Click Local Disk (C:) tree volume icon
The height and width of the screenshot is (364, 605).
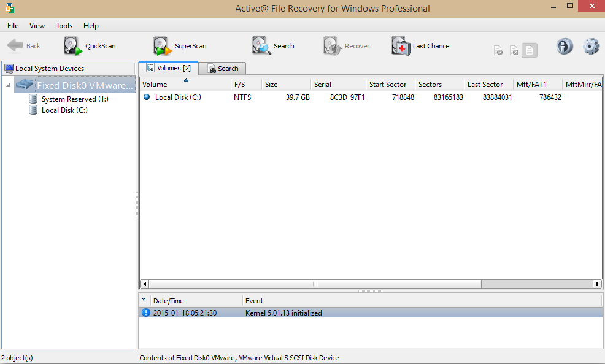(x=33, y=110)
